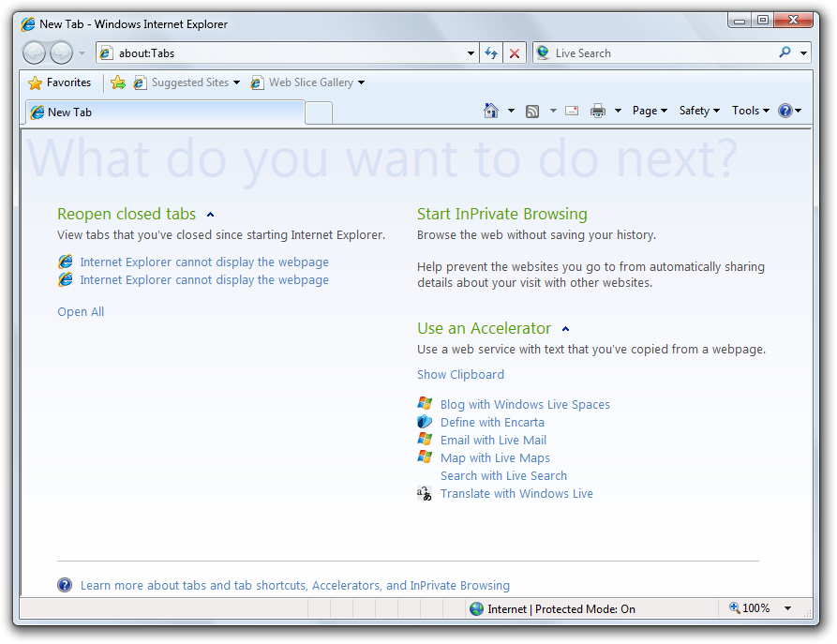Image resolution: width=837 pixels, height=644 pixels.
Task: Collapse the Reopen closed tabs section
Action: [x=210, y=215]
